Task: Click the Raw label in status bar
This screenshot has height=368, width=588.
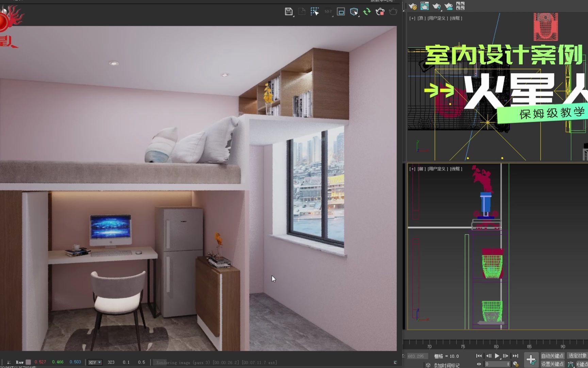Action: [20, 362]
